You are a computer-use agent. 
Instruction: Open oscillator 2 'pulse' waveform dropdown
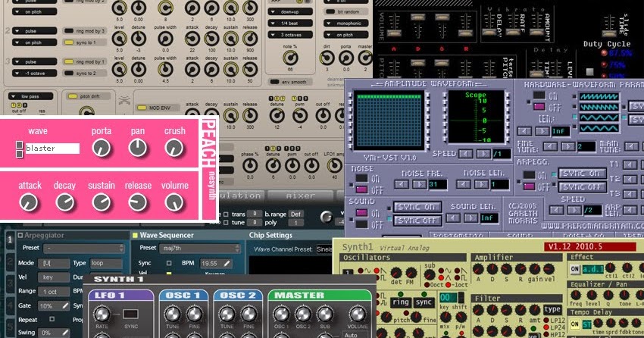tap(34, 31)
